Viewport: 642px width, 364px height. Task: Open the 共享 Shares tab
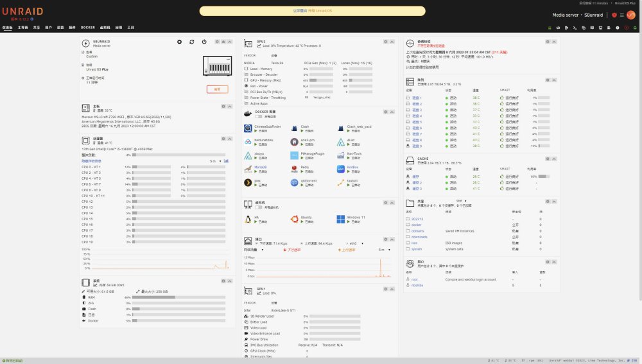(37, 28)
